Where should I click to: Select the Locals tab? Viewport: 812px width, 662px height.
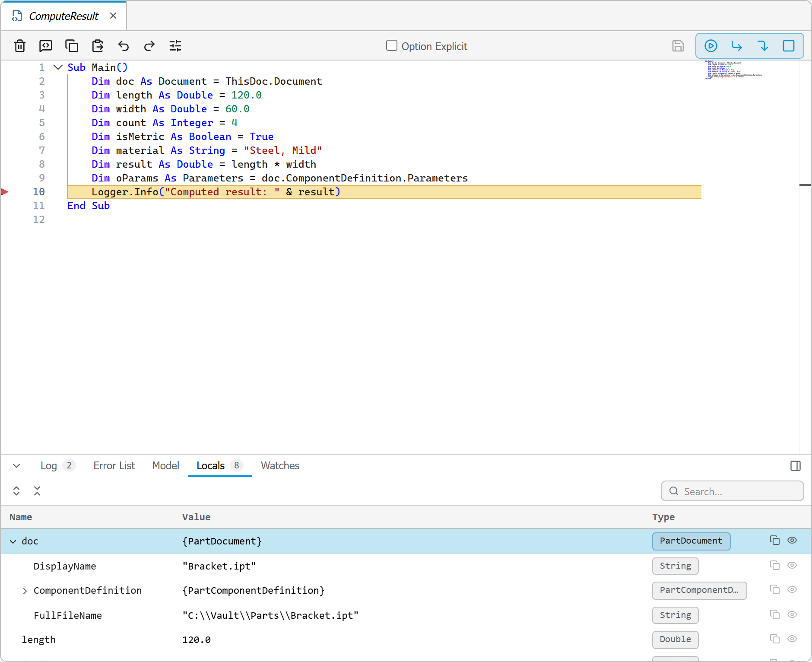tap(220, 466)
